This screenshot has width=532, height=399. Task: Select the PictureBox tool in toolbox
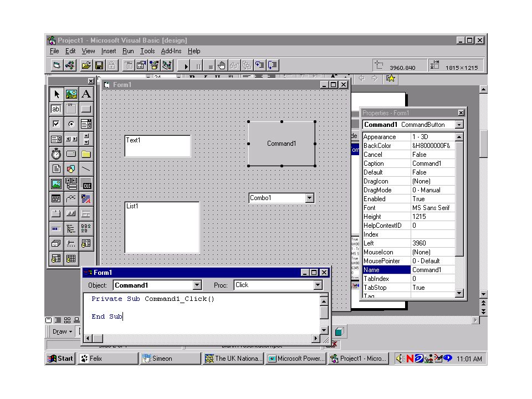click(x=71, y=94)
